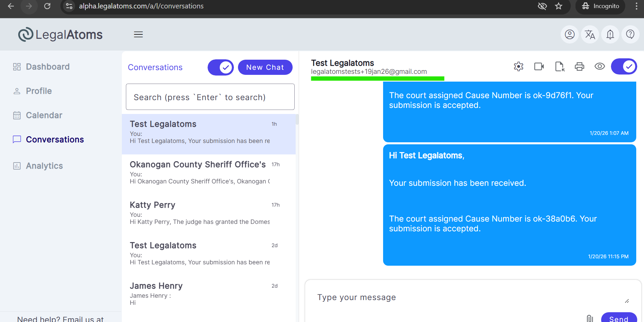The width and height of the screenshot is (644, 322).
Task: Go to Dashboard in sidebar
Action: point(48,67)
